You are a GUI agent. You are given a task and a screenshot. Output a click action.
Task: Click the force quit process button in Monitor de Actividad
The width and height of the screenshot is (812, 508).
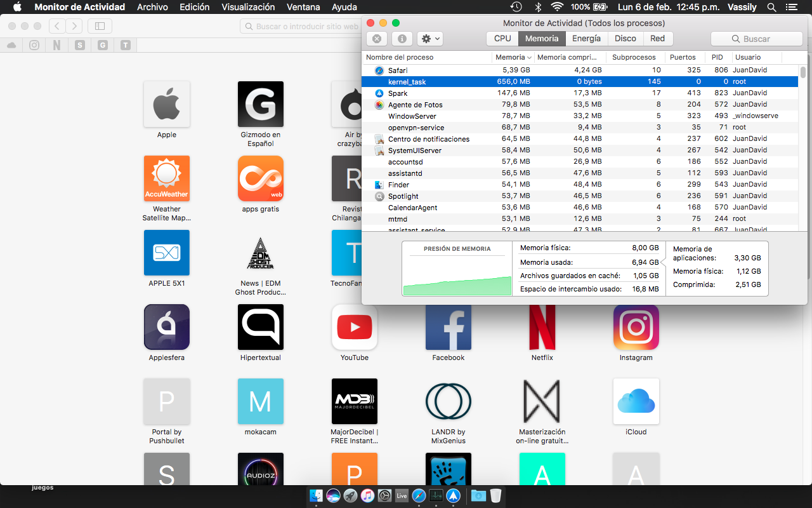(377, 39)
